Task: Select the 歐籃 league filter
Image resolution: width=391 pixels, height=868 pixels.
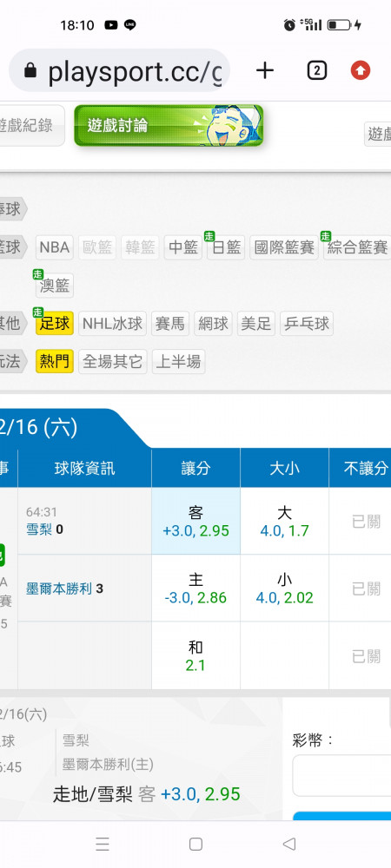Action: tap(97, 247)
